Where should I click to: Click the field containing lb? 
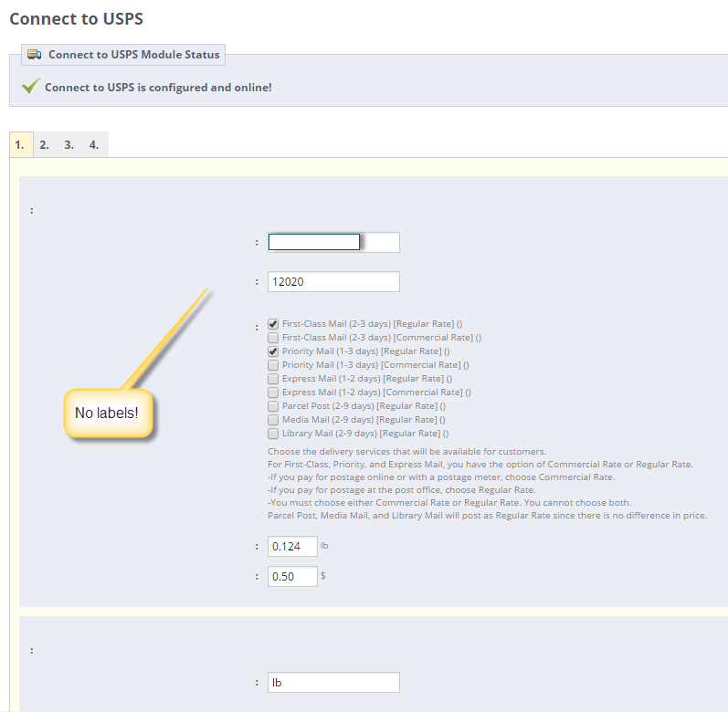pyautogui.click(x=333, y=682)
